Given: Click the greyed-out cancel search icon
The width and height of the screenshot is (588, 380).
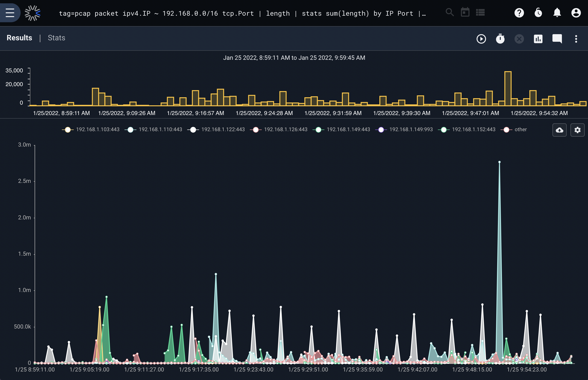Looking at the screenshot, I should [519, 39].
